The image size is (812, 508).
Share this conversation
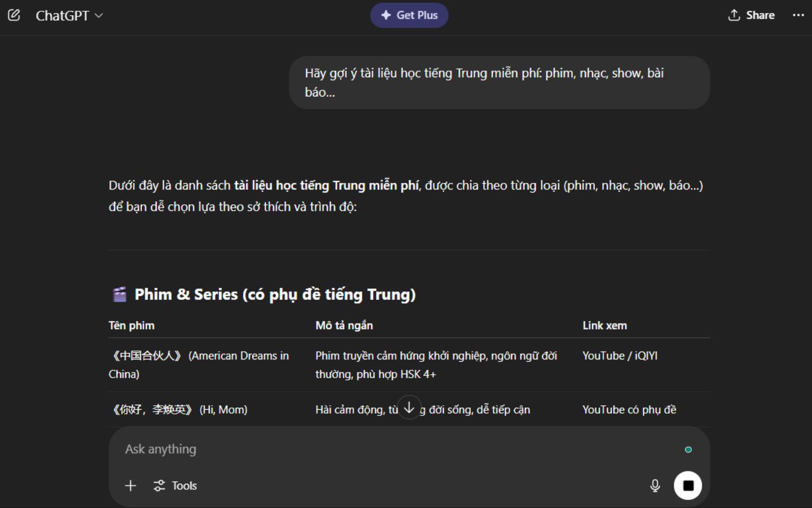click(x=751, y=15)
